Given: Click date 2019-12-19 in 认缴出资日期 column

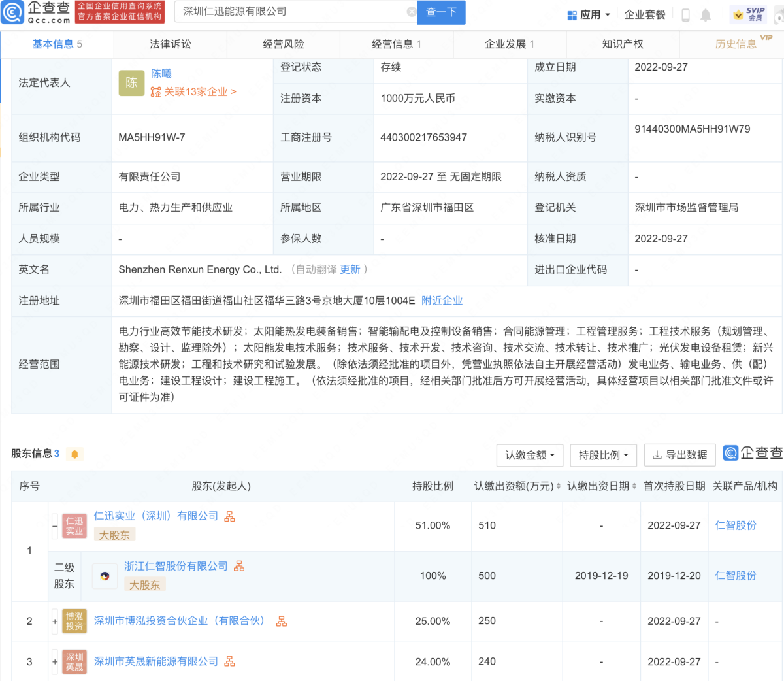Looking at the screenshot, I should click(x=601, y=576).
